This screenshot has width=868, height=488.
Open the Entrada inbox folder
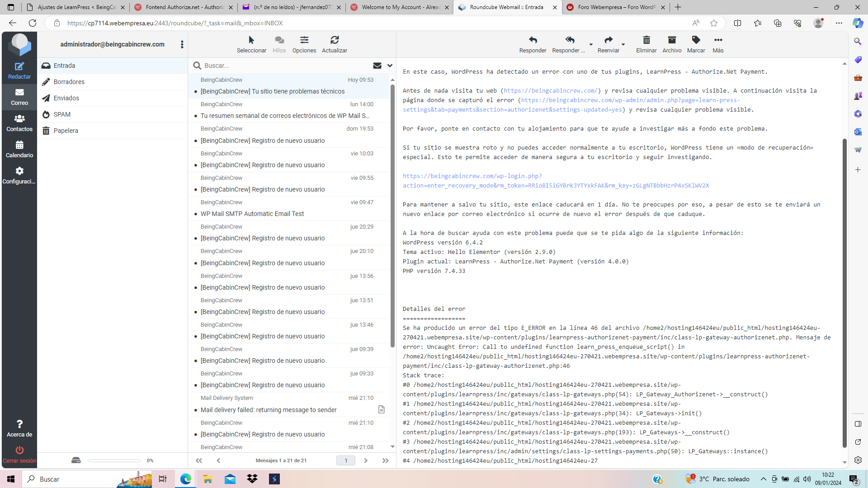click(112, 66)
